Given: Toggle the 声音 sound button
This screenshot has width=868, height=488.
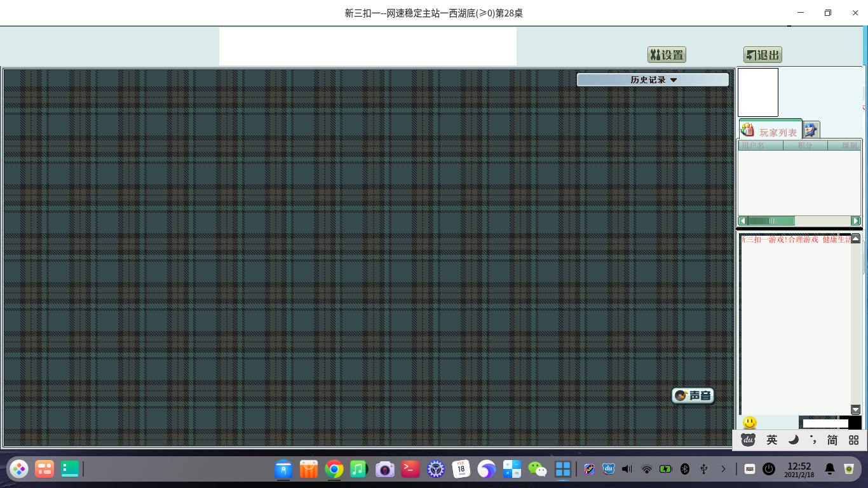Looking at the screenshot, I should click(693, 396).
